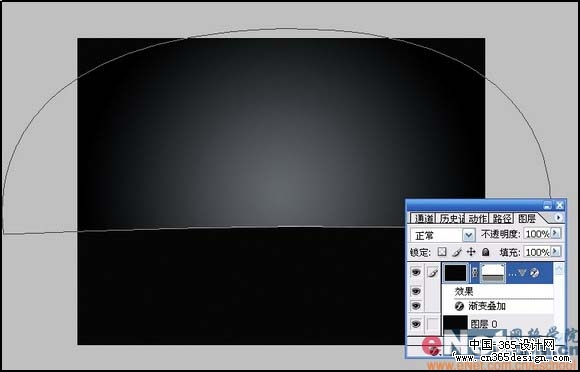
Task: Select the 图层 0 layer name
Action: click(484, 324)
